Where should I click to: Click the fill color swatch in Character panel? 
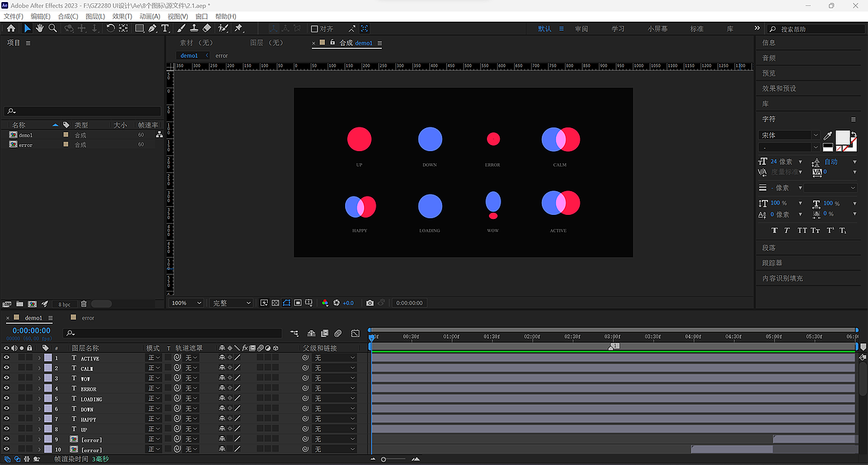point(842,136)
